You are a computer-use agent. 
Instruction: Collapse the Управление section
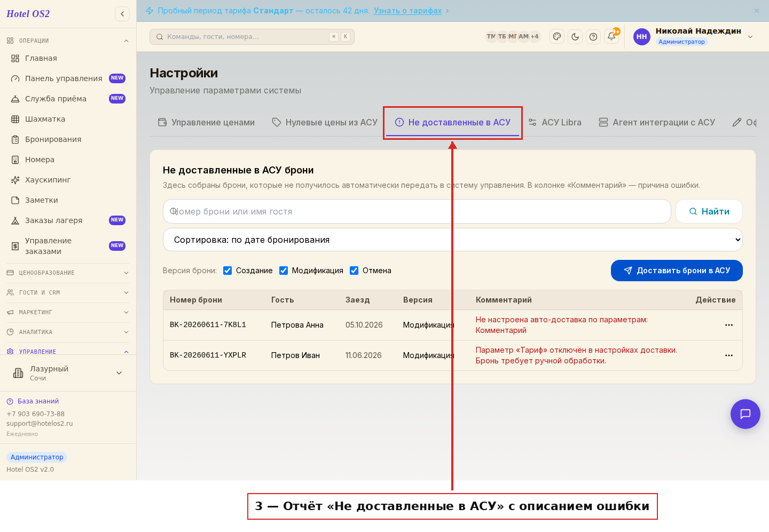68,351
